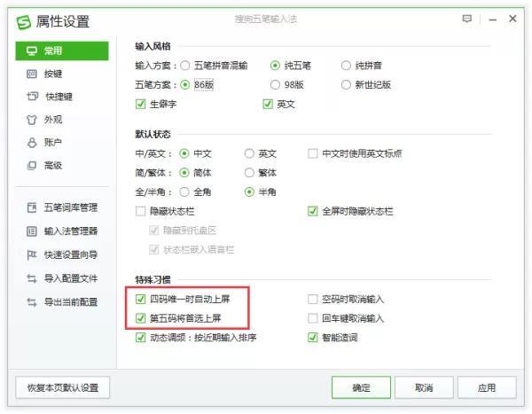Toggle 智能造词 checkbox
The image size is (532, 414).
312,338
